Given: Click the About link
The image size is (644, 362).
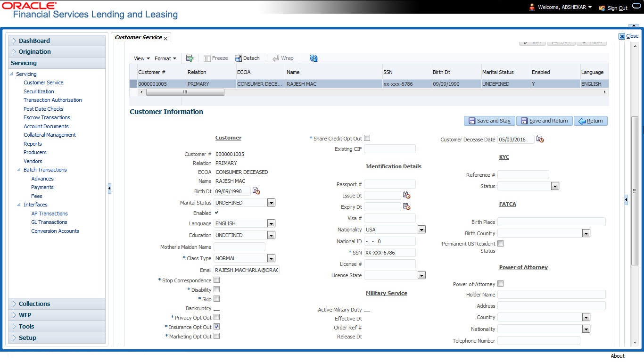Looking at the screenshot, I should (x=617, y=356).
